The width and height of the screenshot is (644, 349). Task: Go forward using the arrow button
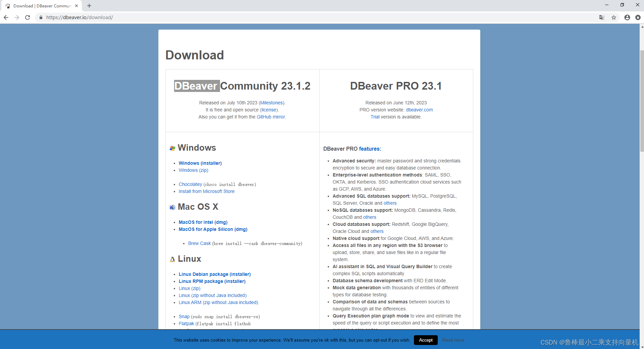pos(17,17)
